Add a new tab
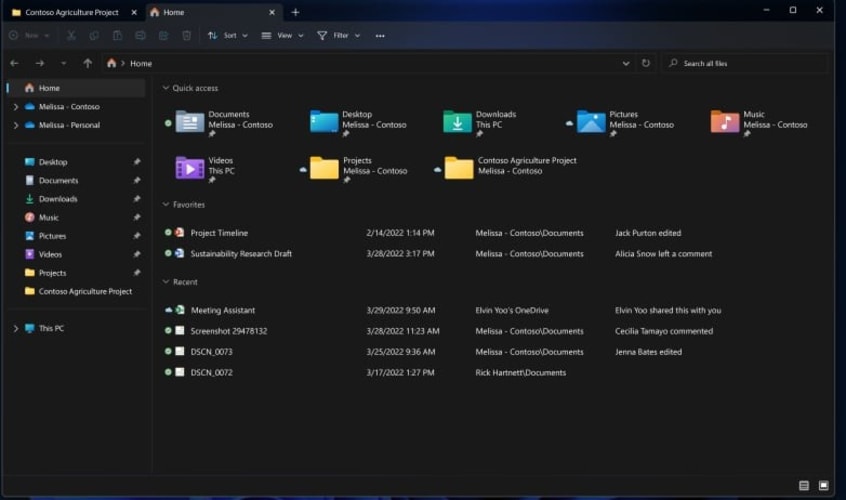Viewport: 846px width, 500px height. coord(295,12)
